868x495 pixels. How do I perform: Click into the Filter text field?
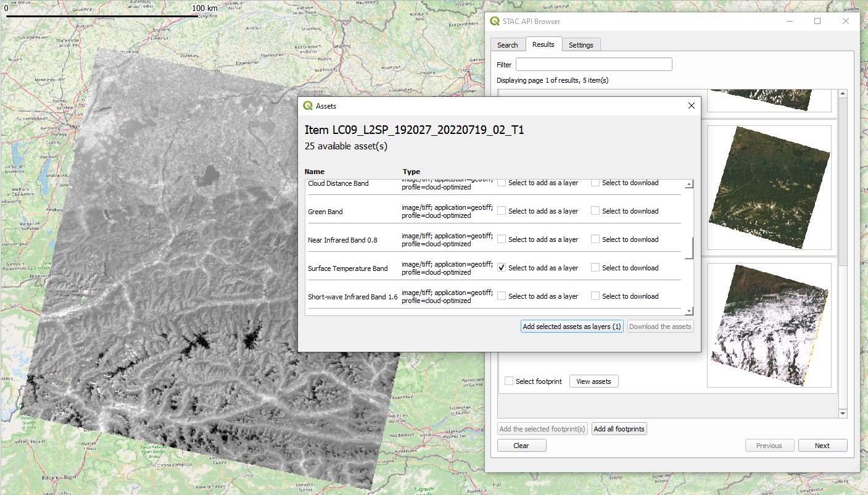593,65
